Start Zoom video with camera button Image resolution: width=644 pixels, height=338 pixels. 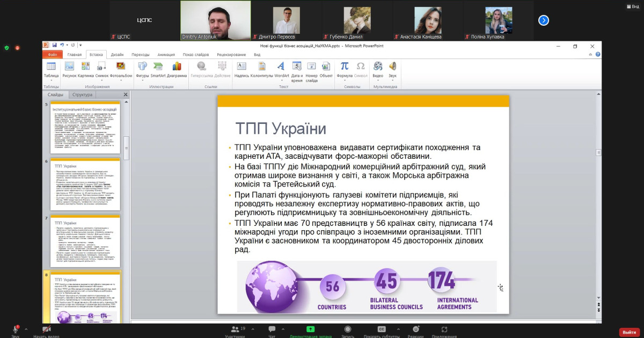(x=47, y=329)
